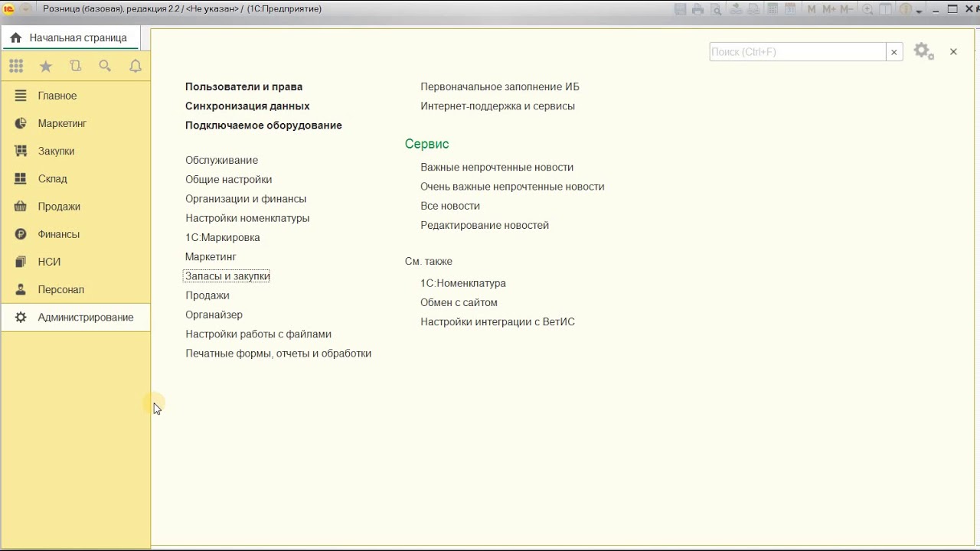This screenshot has height=551, width=980.
Task: Click the M memory button in the title bar
Action: [x=812, y=9]
